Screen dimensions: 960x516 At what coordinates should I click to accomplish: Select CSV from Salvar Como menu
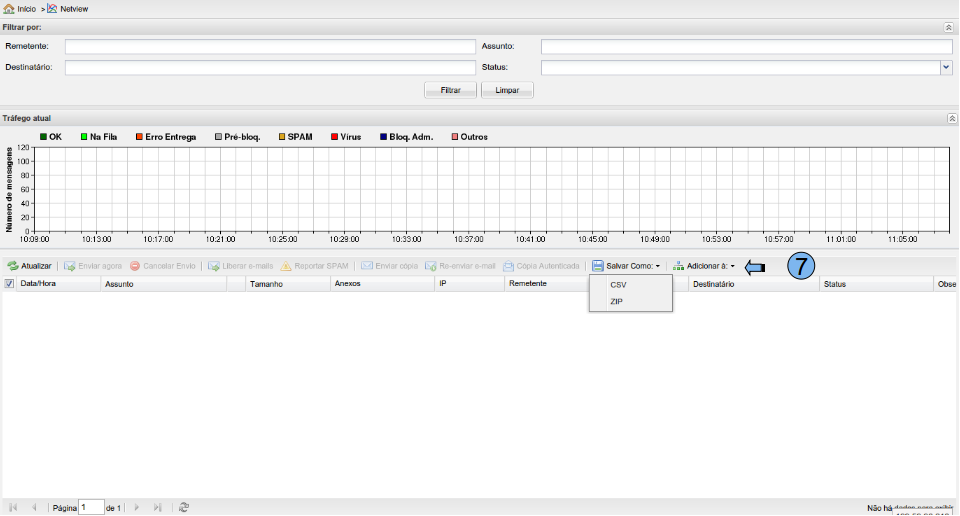tap(618, 285)
